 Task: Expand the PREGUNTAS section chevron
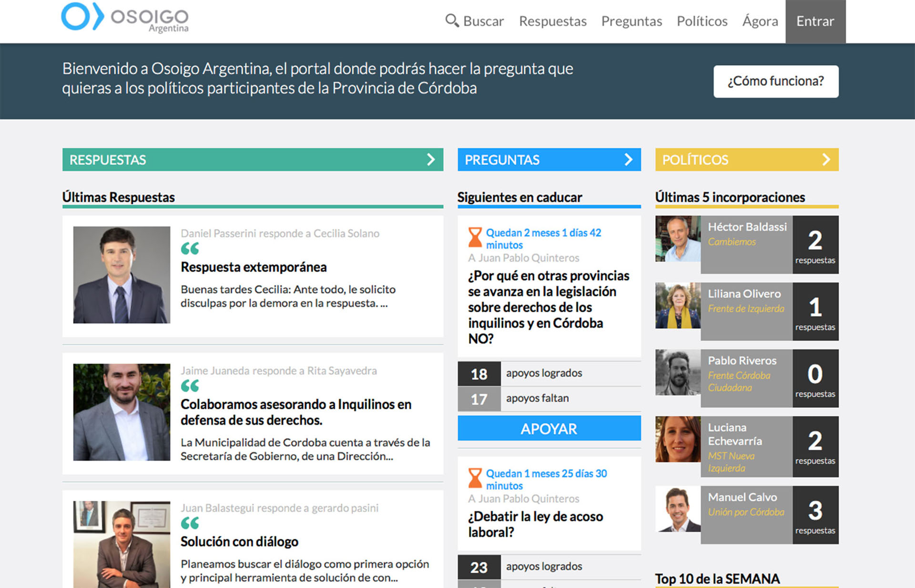tap(629, 160)
